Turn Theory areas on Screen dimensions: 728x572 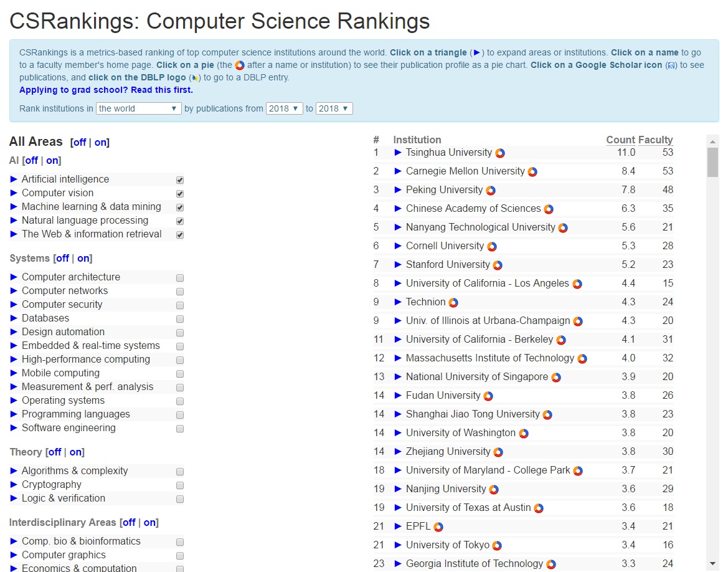pos(75,452)
